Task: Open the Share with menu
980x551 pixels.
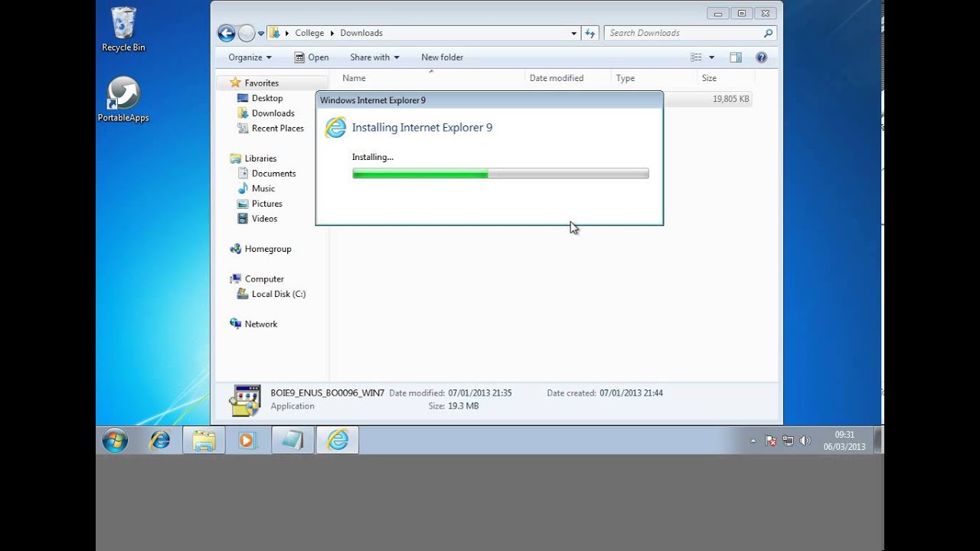Action: (x=374, y=57)
